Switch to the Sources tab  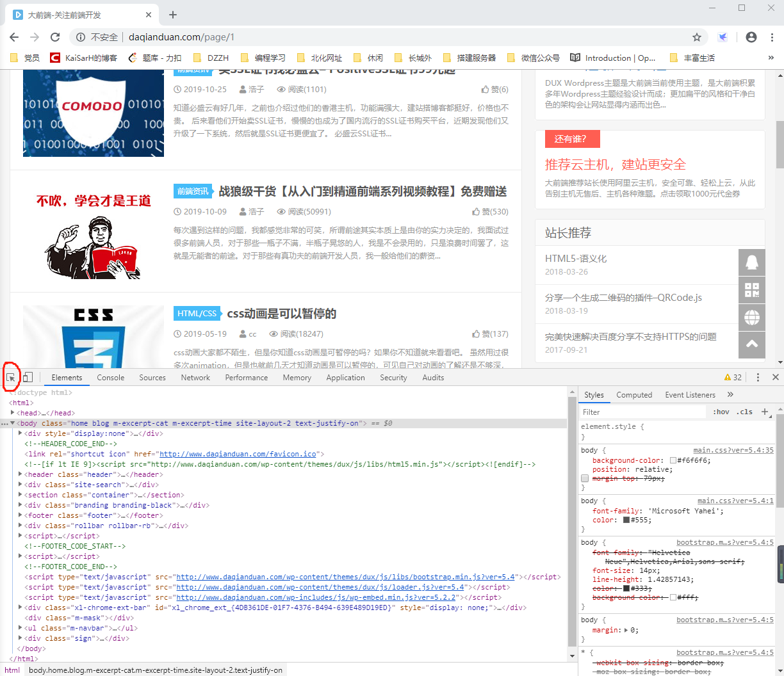(152, 378)
